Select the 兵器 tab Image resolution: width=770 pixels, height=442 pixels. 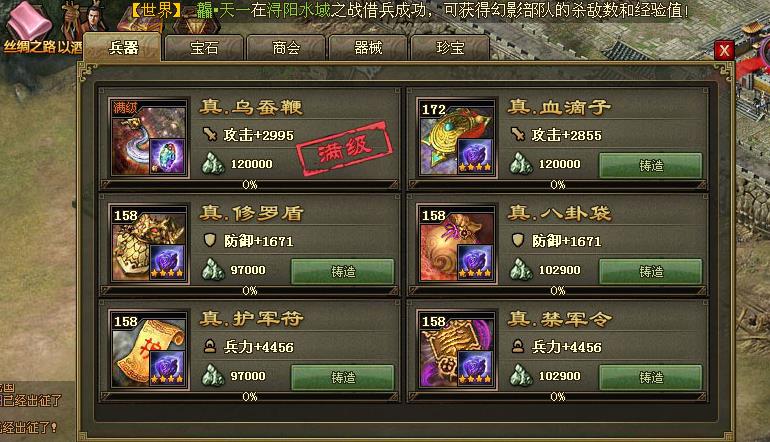[123, 47]
